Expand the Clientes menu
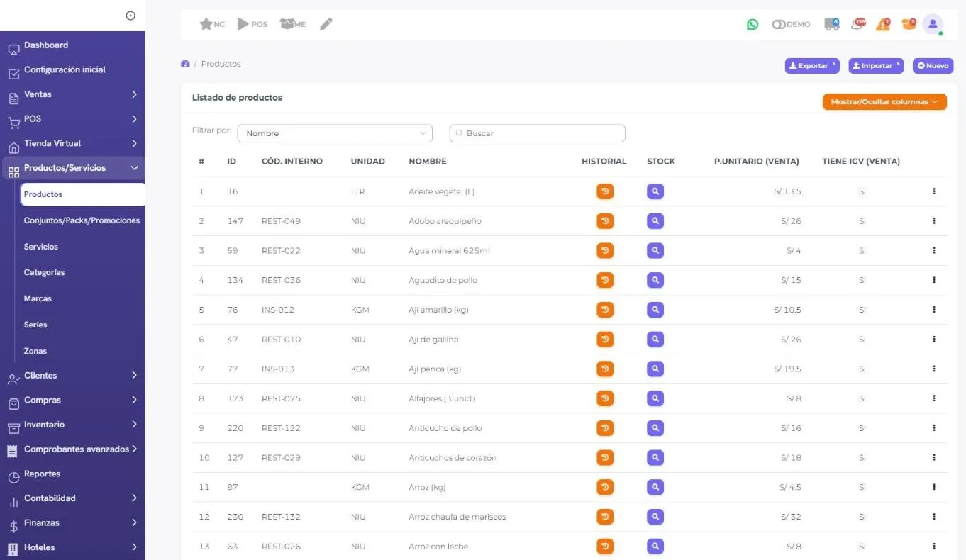 pos(72,376)
